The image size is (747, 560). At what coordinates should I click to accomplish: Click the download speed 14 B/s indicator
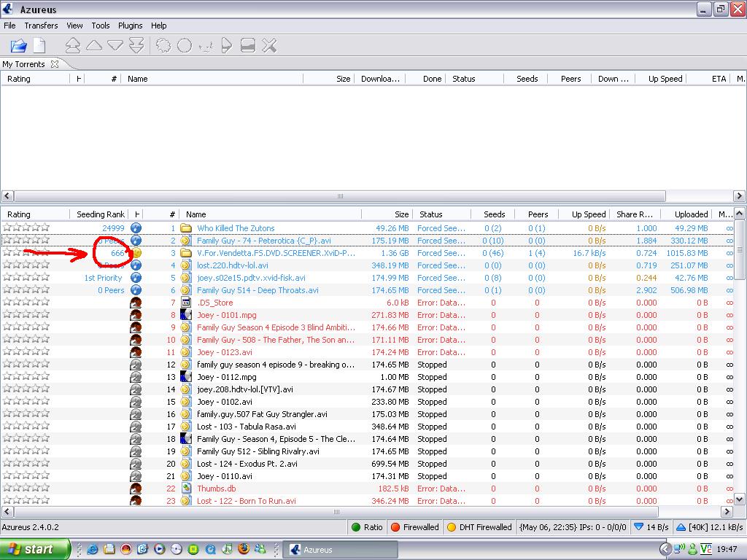click(x=651, y=527)
